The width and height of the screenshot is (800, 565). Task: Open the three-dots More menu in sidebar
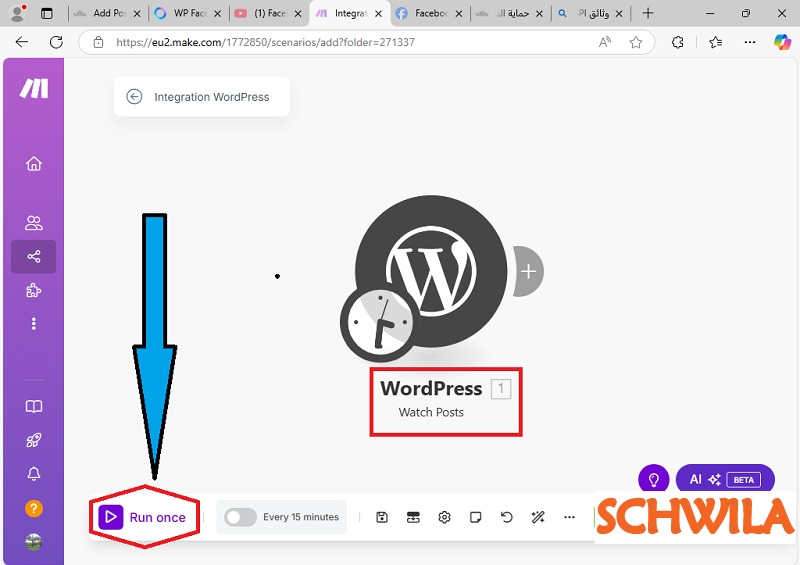pos(34,324)
